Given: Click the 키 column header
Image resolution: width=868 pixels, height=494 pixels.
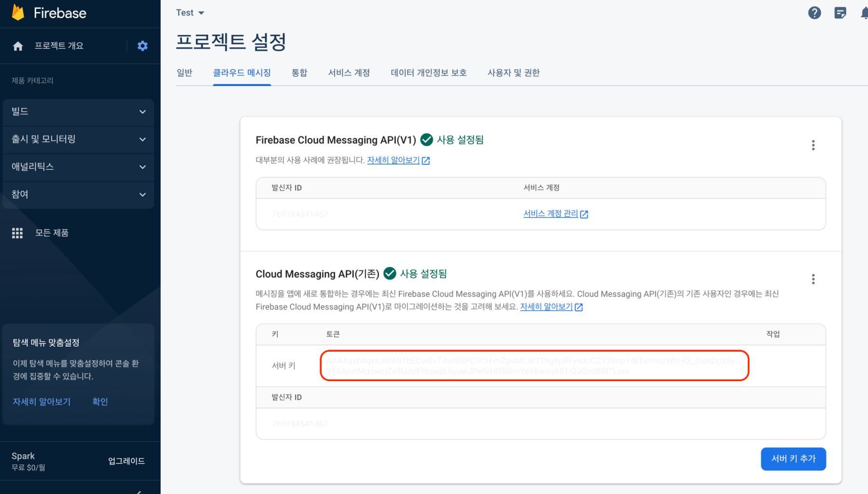Looking at the screenshot, I should (275, 334).
